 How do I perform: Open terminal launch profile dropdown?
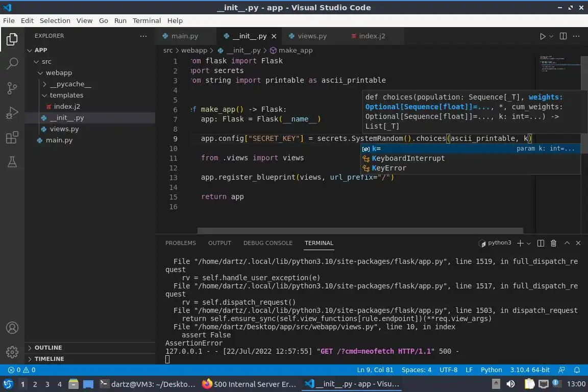529,243
